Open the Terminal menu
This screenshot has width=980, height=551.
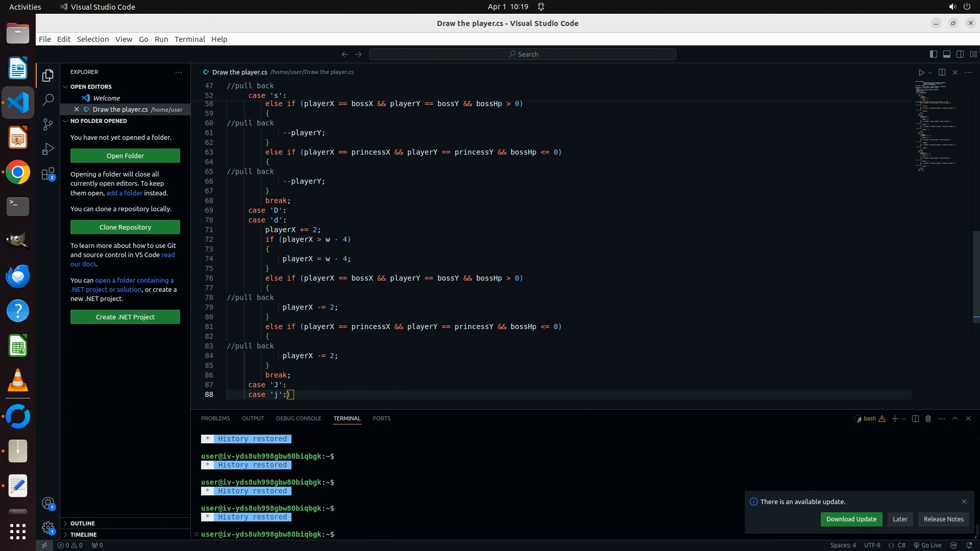(x=189, y=39)
